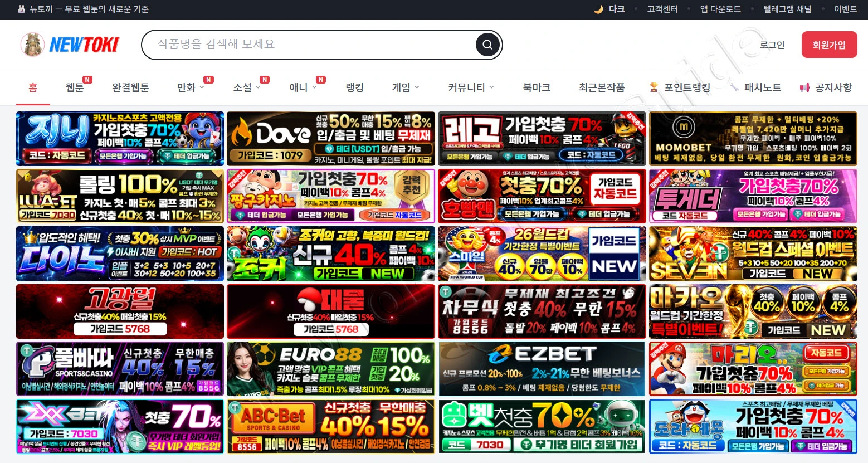Click the trophy icon by 포인트랭킹
Image resolution: width=868 pixels, height=463 pixels.
coord(654,87)
